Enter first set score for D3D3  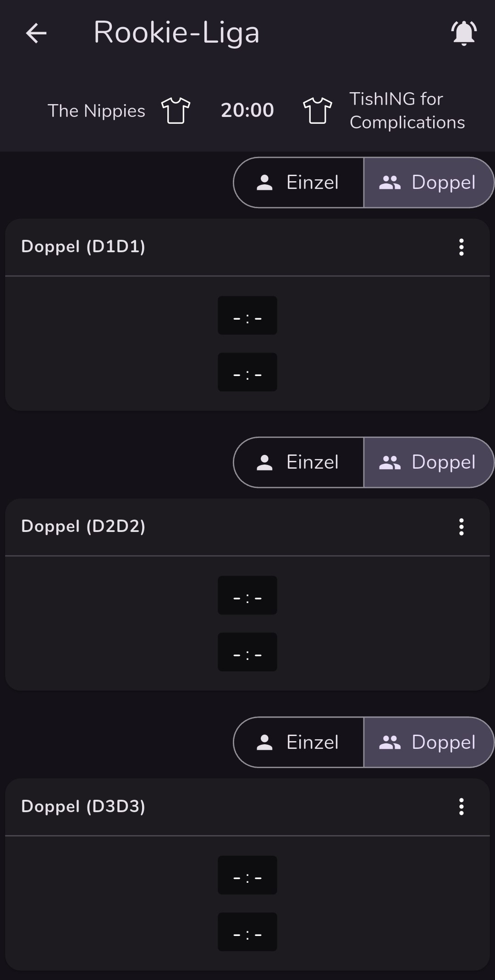click(247, 875)
